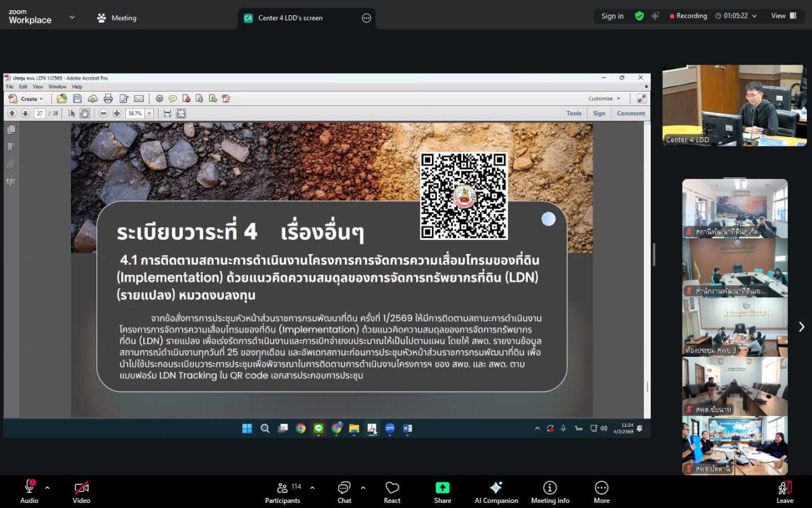812x508 pixels.
Task: Open Help menu in Acrobat
Action: point(77,87)
